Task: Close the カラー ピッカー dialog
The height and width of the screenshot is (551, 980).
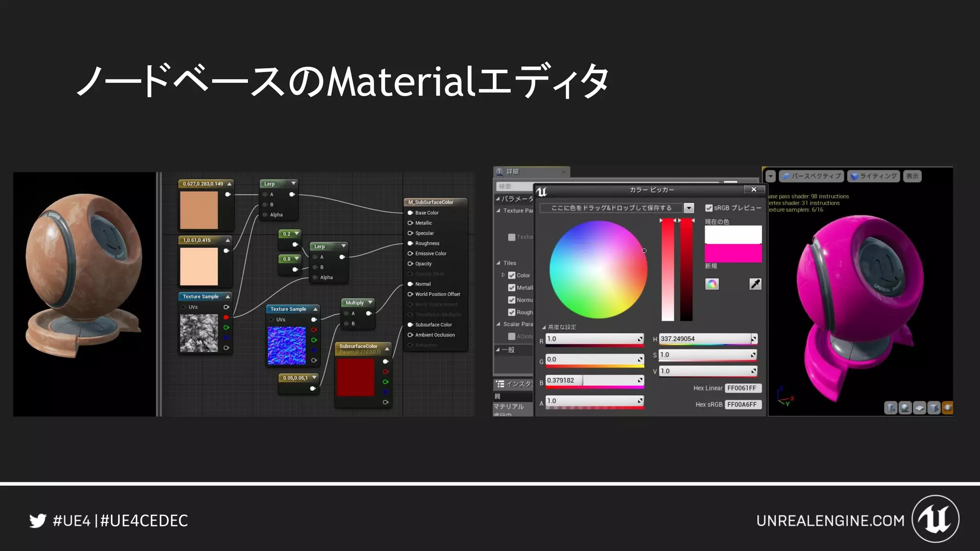Action: (x=754, y=189)
